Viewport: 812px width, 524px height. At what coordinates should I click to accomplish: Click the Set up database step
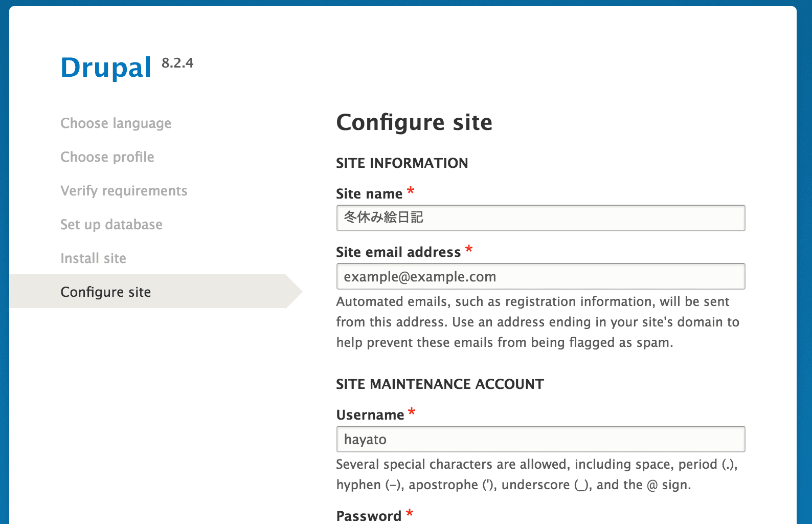[x=111, y=225]
